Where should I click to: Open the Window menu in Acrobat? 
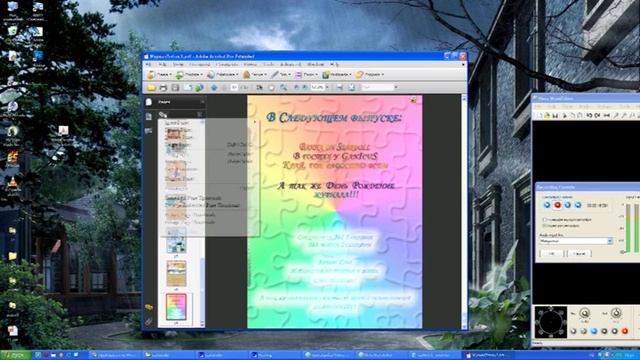click(316, 64)
